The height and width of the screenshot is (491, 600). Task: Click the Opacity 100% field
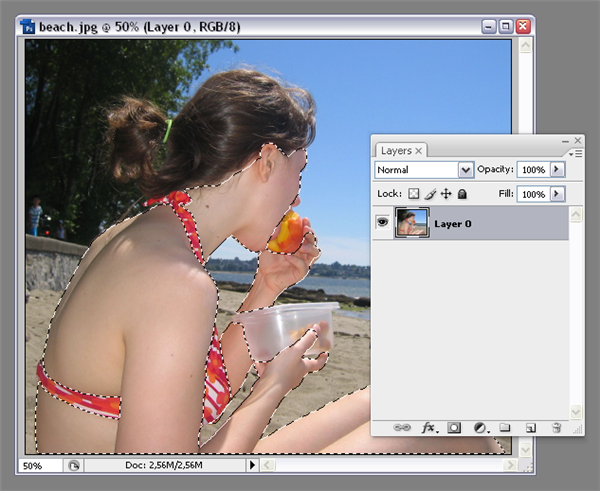coord(533,170)
